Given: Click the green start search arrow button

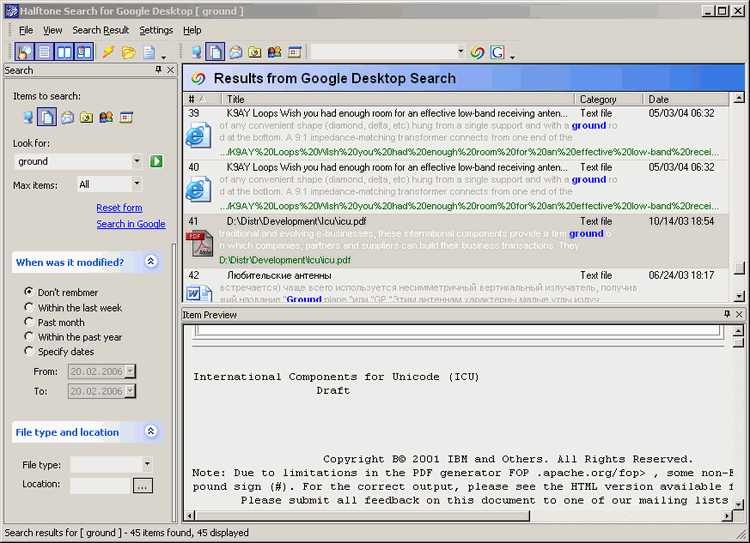Looking at the screenshot, I should [x=157, y=161].
